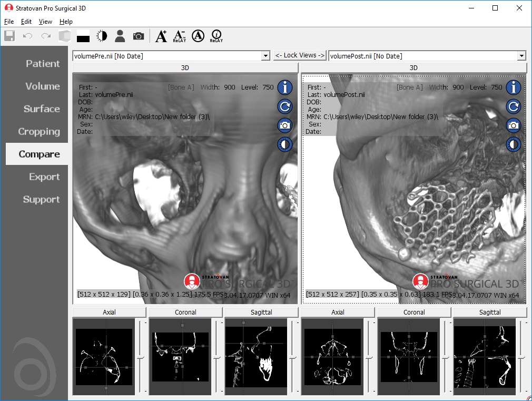Click the Lock Views button

pyautogui.click(x=300, y=55)
